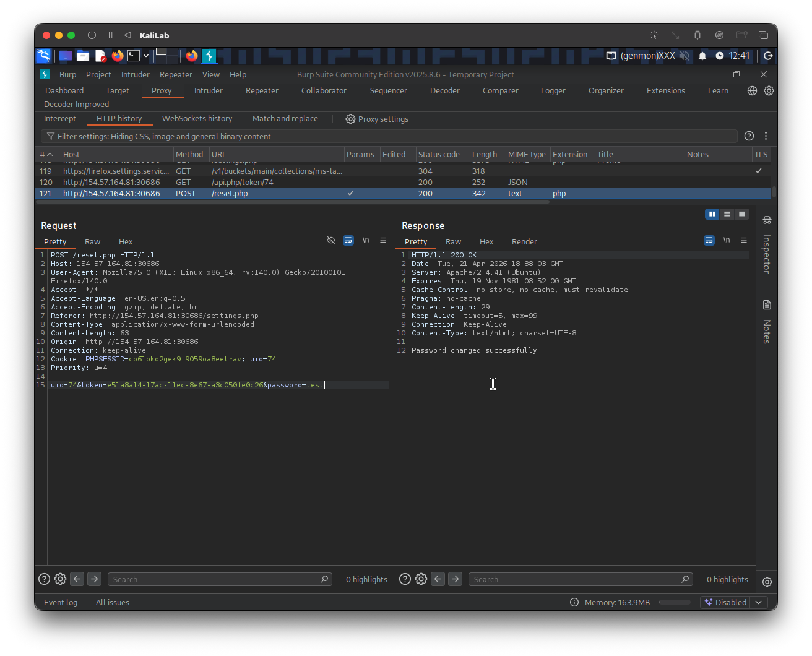Image resolution: width=812 pixels, height=656 pixels.
Task: Select side-by-side request/response layout
Action: tap(712, 214)
